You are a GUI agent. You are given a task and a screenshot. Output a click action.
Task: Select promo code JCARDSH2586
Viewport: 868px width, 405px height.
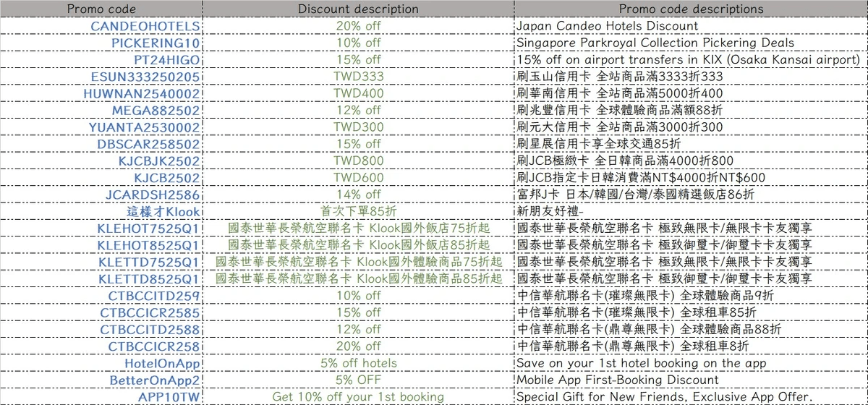pyautogui.click(x=153, y=195)
